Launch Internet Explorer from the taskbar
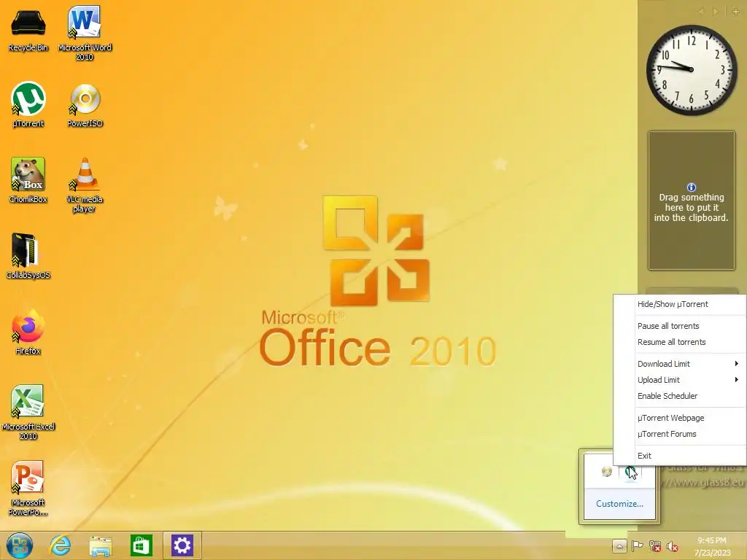The image size is (747, 560). (61, 545)
